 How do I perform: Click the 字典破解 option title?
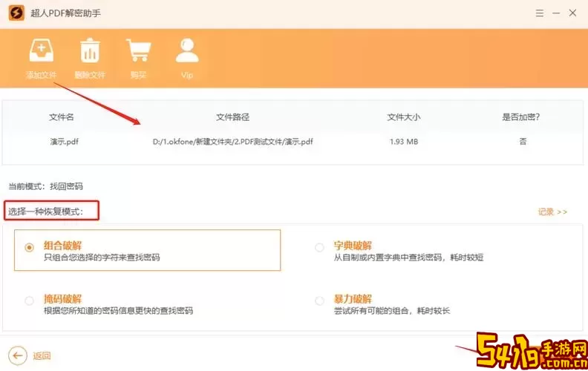tap(353, 246)
